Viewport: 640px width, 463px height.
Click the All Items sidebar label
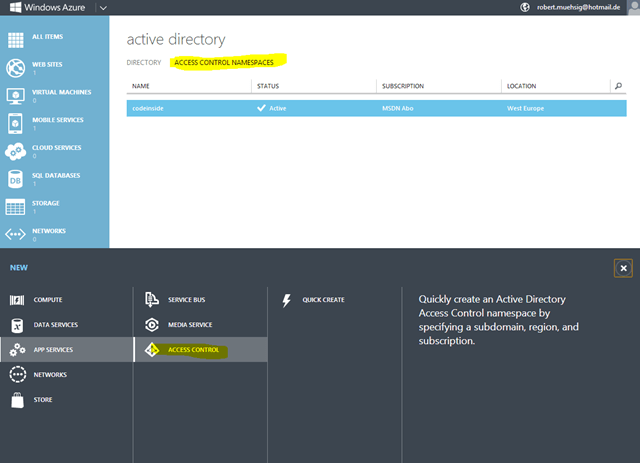[x=47, y=37]
